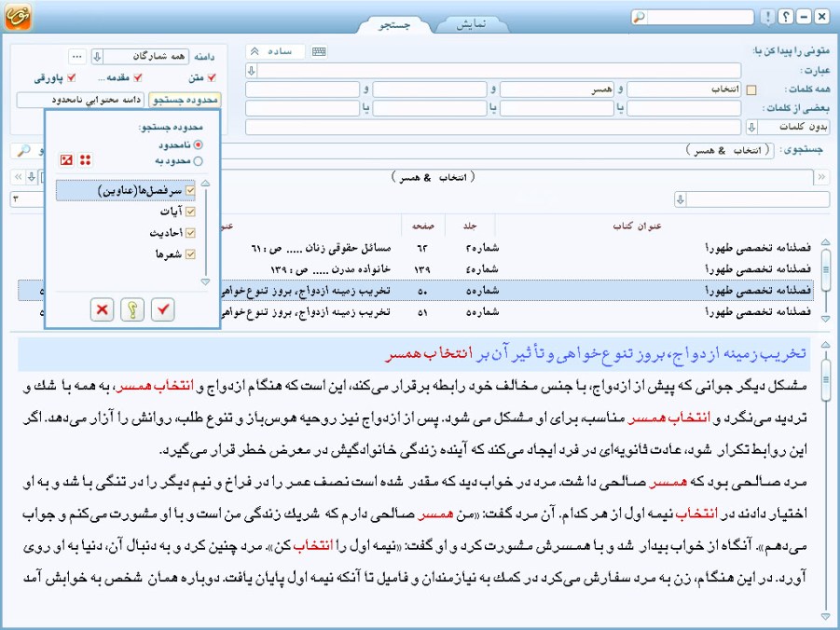Click the excluded-words field beside بدون کلمات

pos(493,127)
